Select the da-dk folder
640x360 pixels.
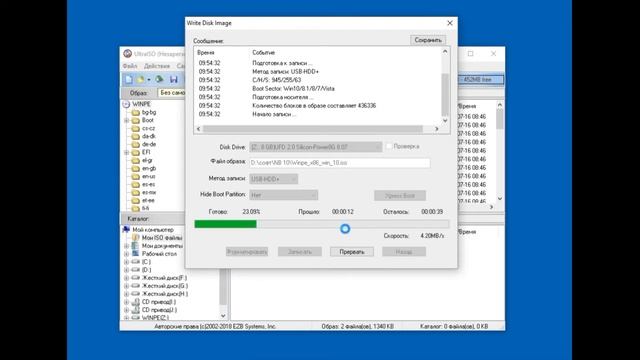(149, 136)
